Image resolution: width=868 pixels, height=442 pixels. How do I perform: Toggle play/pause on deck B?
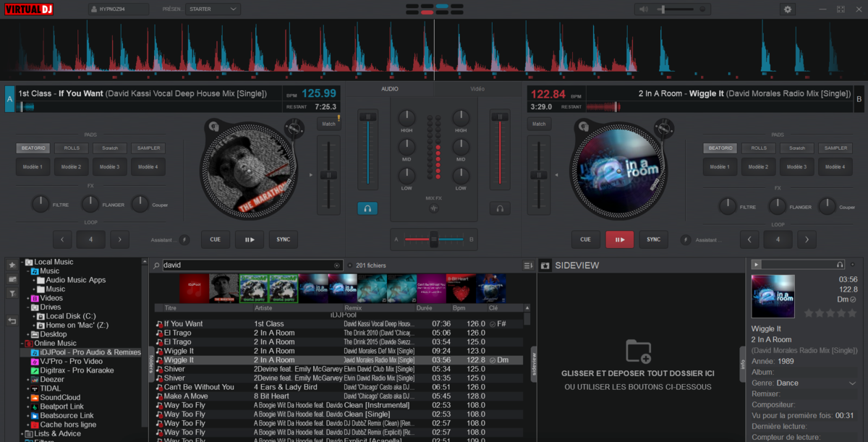click(x=620, y=239)
